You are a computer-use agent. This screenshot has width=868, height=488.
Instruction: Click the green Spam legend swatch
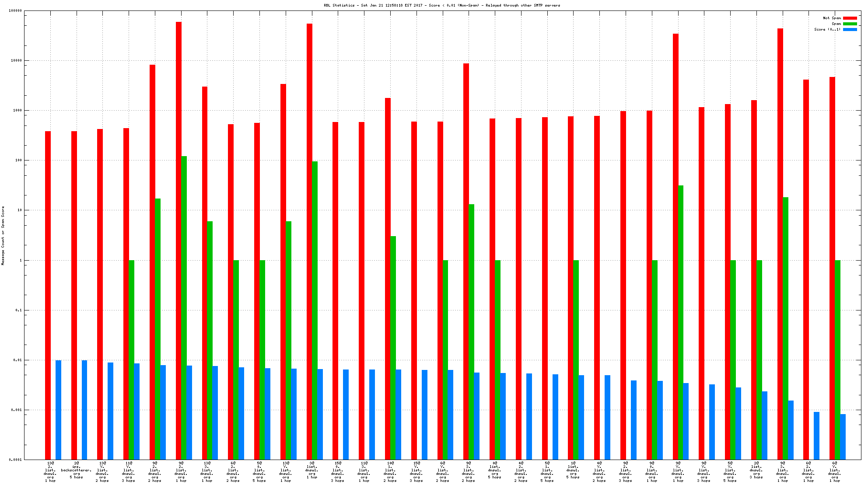pos(850,24)
